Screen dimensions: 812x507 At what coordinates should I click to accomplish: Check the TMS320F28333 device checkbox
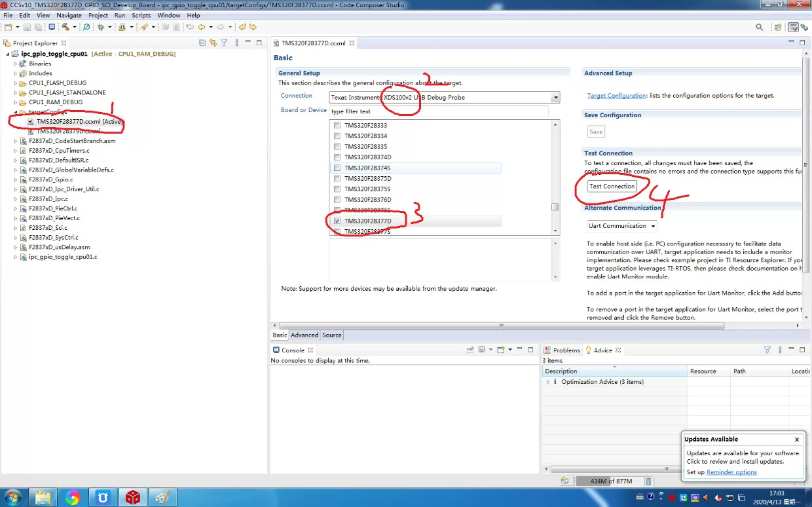[337, 125]
